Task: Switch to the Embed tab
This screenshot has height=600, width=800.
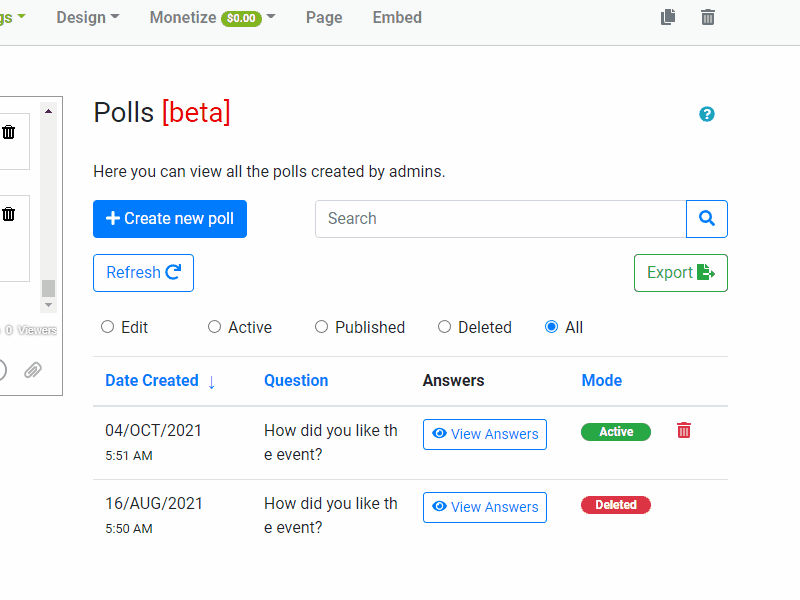Action: pos(396,17)
